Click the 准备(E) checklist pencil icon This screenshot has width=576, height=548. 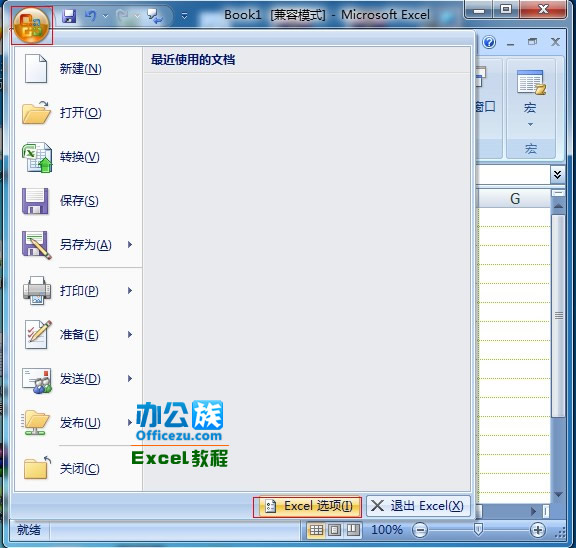pos(37,334)
